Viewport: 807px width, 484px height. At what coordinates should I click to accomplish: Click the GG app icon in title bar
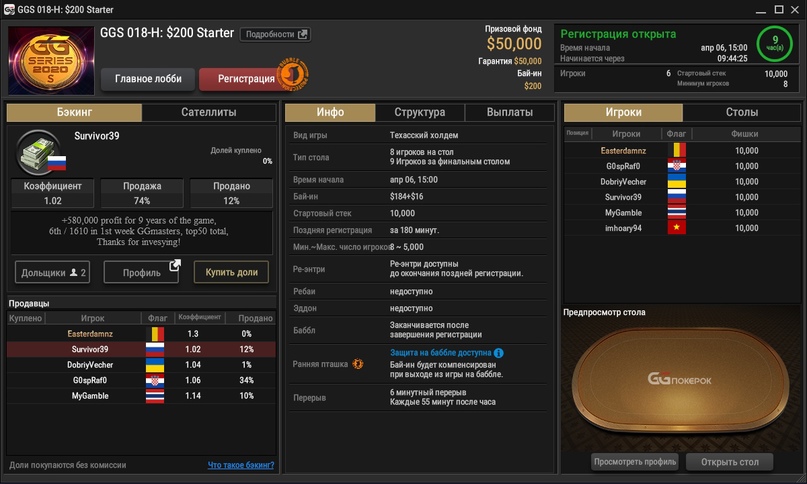pos(10,8)
